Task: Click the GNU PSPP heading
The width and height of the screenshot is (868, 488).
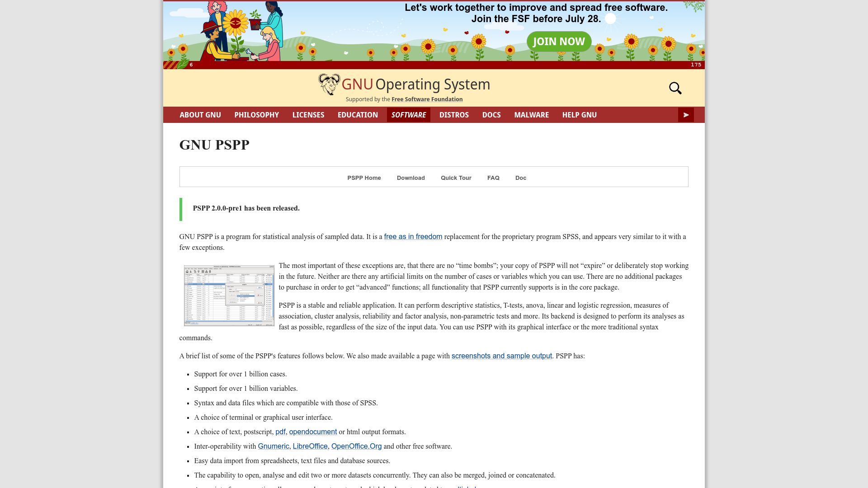Action: tap(214, 145)
